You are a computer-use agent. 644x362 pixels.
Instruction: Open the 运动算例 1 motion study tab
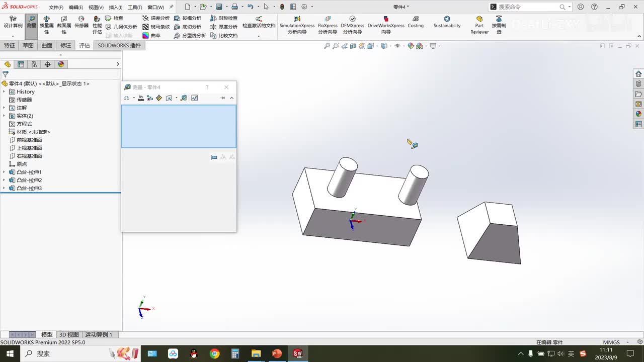99,334
